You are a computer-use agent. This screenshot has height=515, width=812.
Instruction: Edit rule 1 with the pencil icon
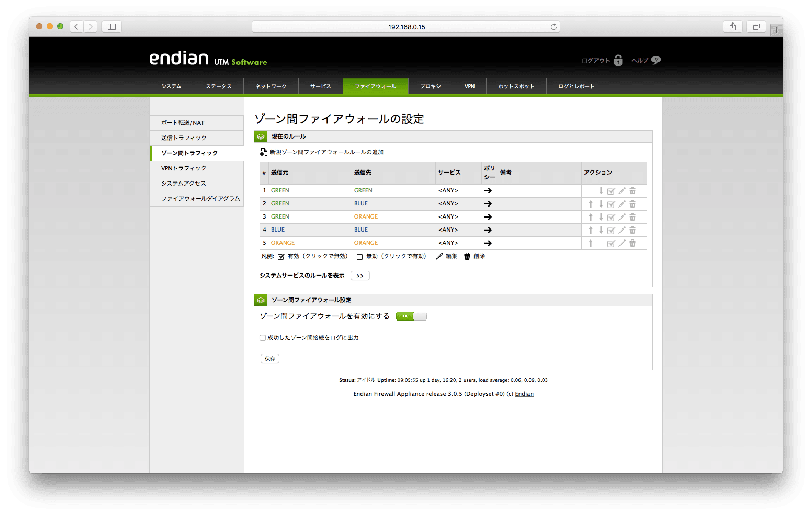tap(622, 191)
